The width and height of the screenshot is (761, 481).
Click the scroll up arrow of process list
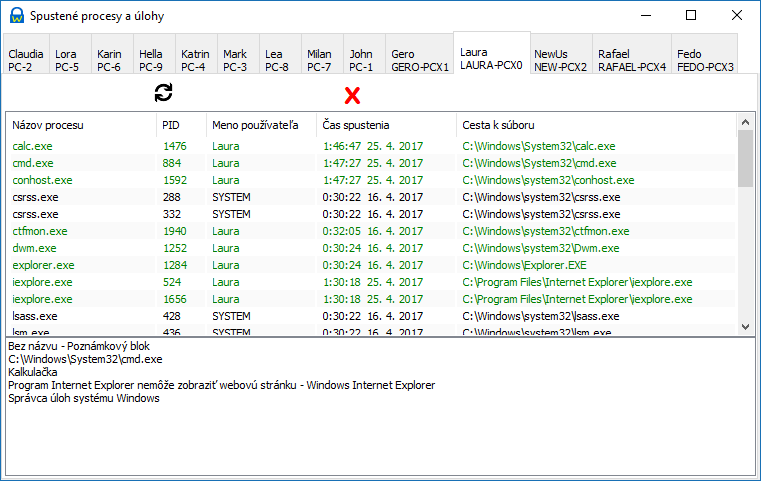pos(746,122)
